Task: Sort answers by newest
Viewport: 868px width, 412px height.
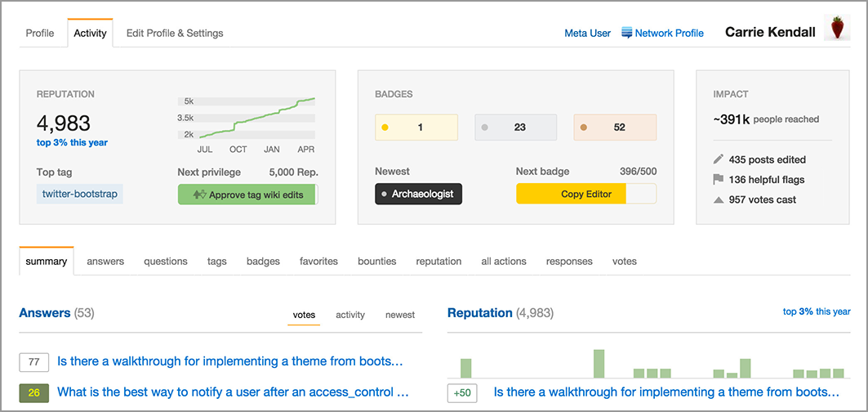Action: coord(400,315)
